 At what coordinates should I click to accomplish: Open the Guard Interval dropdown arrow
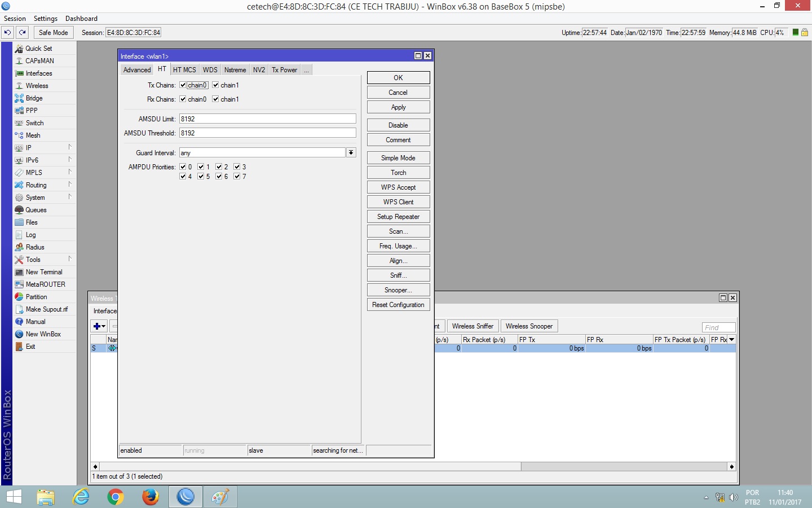[x=351, y=153]
